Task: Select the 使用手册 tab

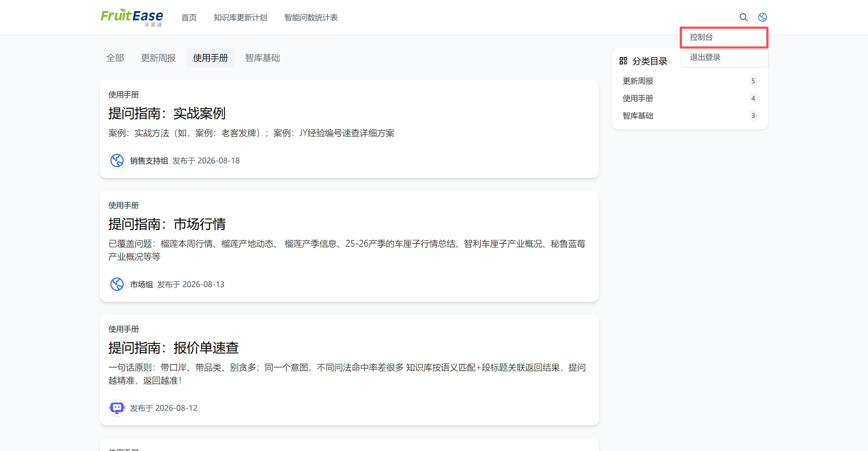Action: pos(210,58)
